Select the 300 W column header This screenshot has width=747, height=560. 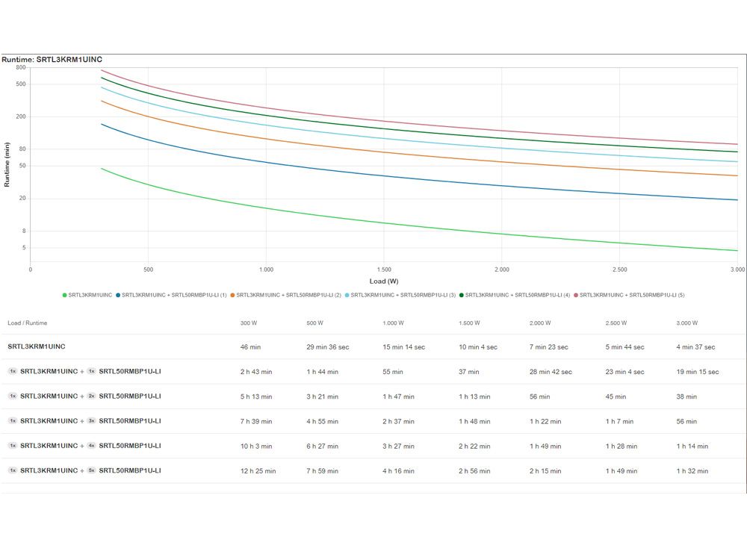[249, 323]
